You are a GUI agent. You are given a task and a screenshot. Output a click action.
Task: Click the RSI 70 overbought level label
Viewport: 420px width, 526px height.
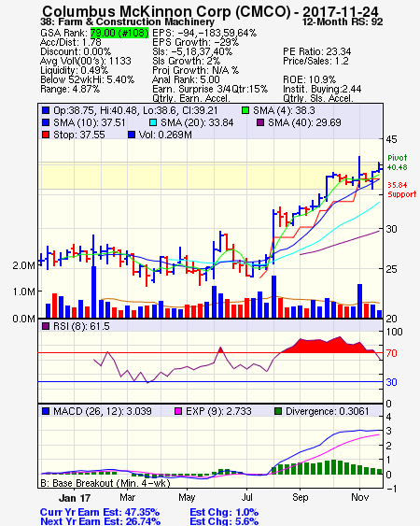tap(391, 353)
